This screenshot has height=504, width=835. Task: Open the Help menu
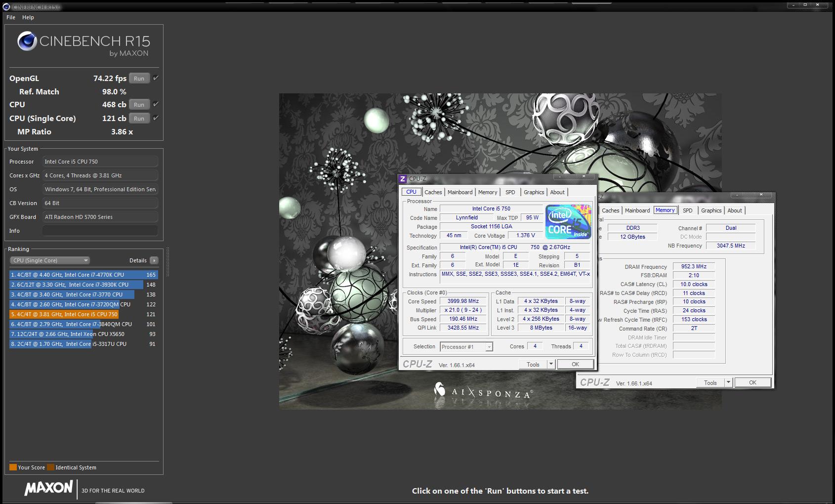tap(28, 17)
